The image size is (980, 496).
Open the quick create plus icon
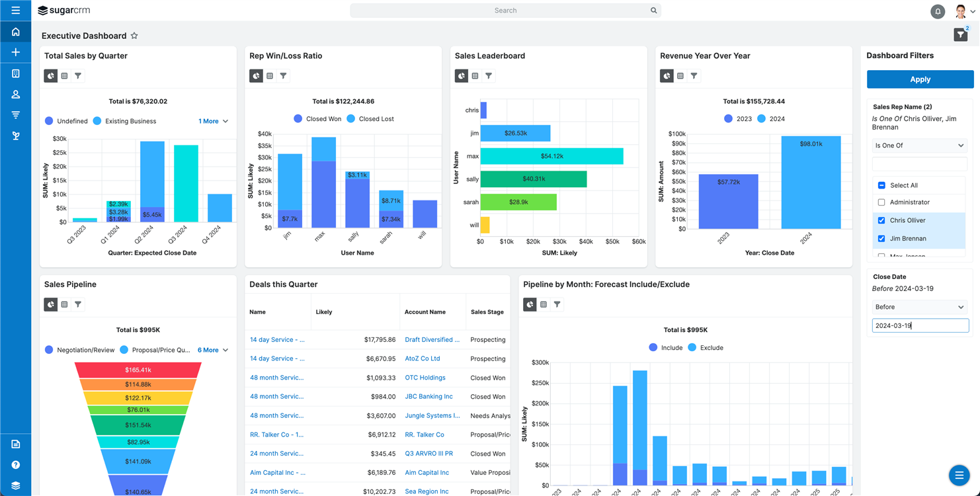15,52
